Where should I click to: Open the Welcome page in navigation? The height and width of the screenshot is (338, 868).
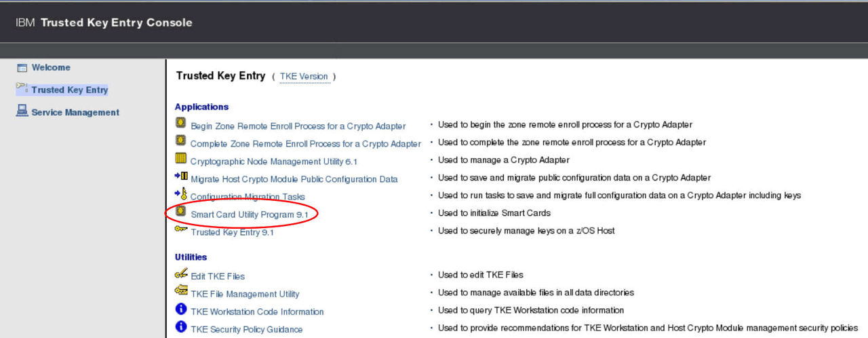(x=51, y=68)
